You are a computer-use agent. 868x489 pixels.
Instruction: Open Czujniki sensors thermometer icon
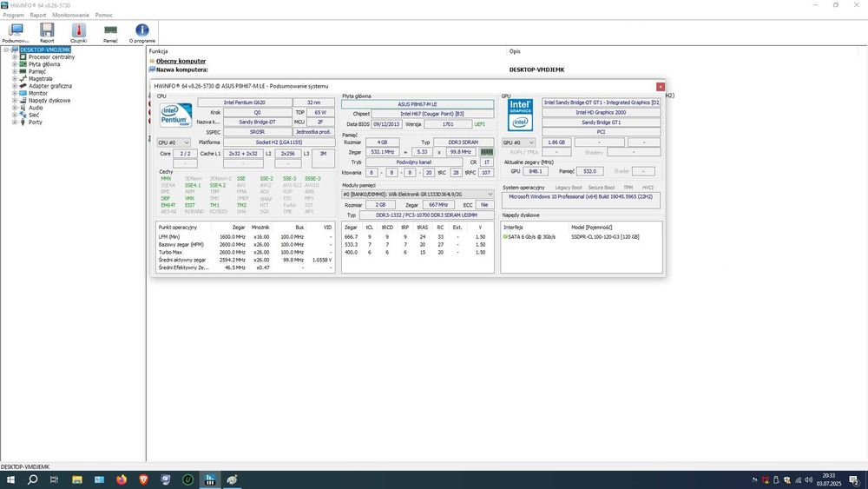(x=79, y=32)
